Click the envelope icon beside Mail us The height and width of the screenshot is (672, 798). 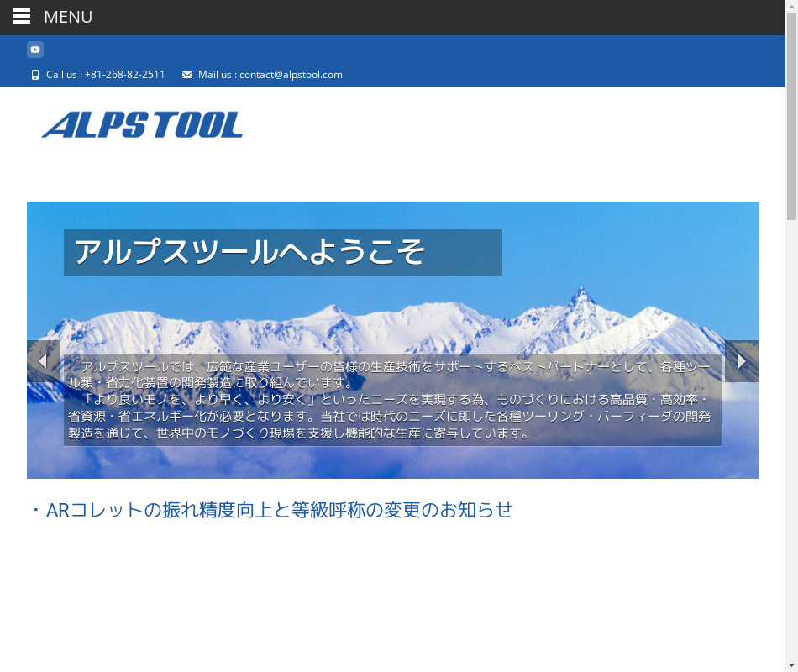pos(187,75)
